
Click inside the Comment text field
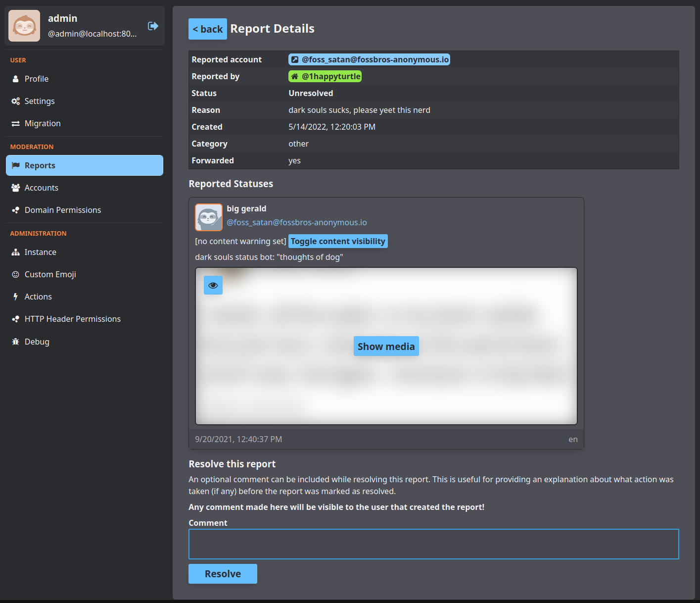(x=433, y=544)
